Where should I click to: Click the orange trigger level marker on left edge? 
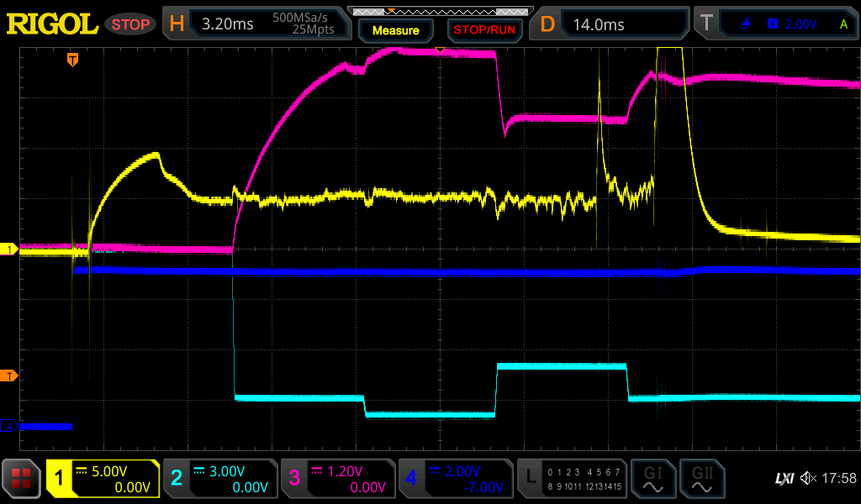(x=9, y=375)
